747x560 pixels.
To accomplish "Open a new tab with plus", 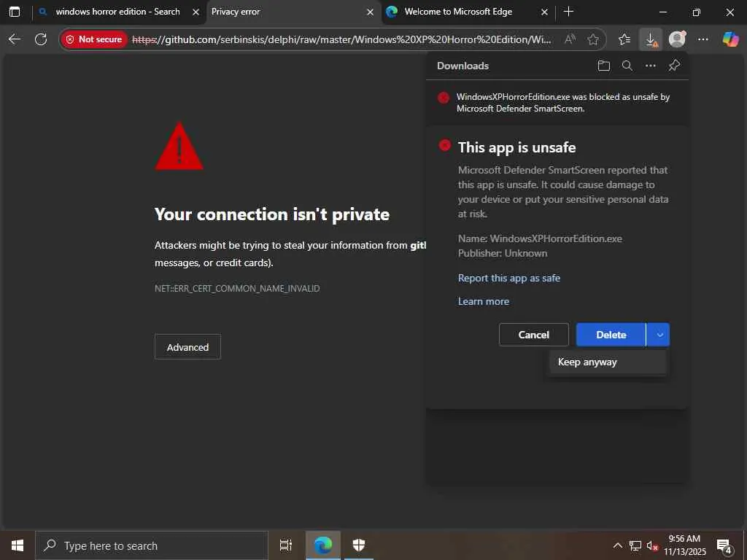I will tap(568, 12).
